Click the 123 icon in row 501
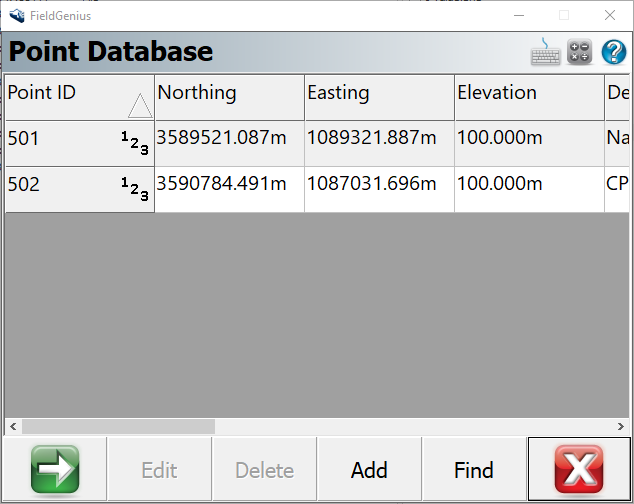 click(135, 144)
